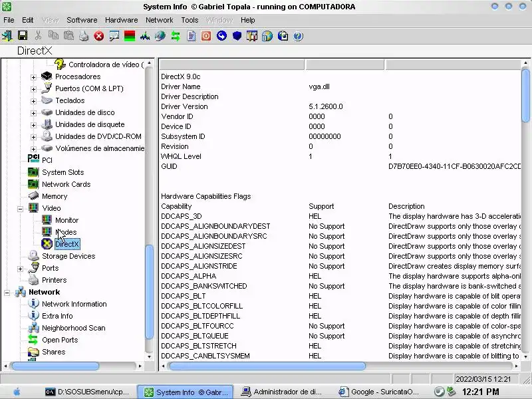Click the orange power shutdown icon
This screenshot has height=399, width=532.
tap(206, 36)
